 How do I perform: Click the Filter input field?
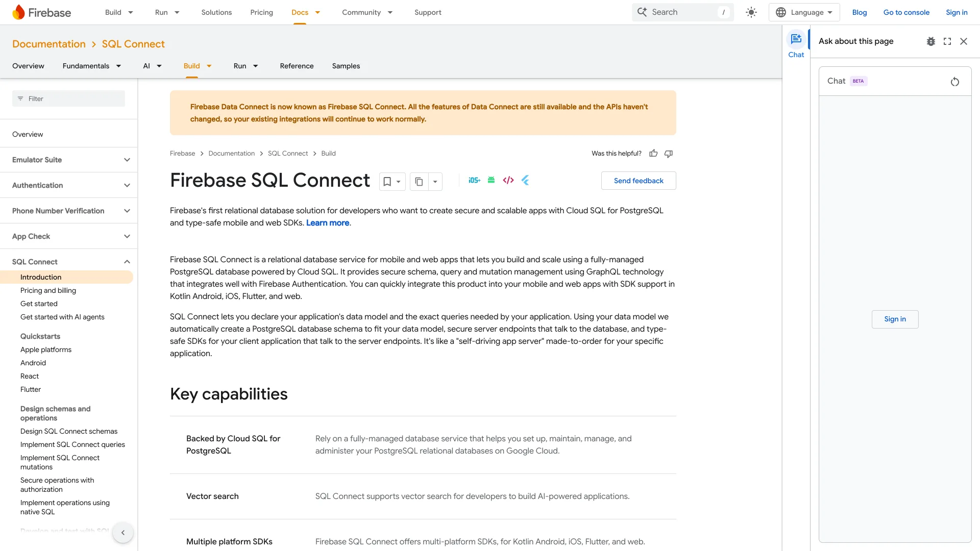coord(68,98)
